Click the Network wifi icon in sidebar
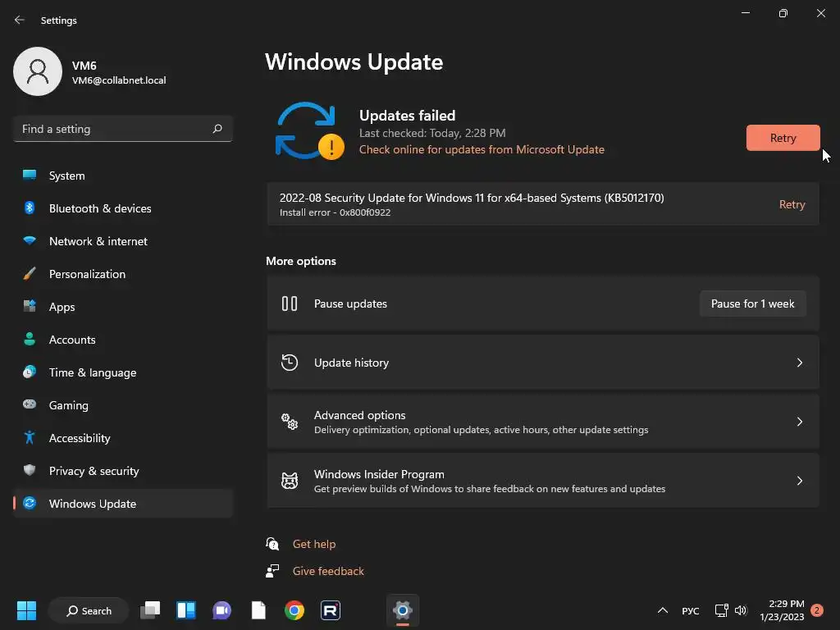Image resolution: width=840 pixels, height=630 pixels. (x=30, y=240)
